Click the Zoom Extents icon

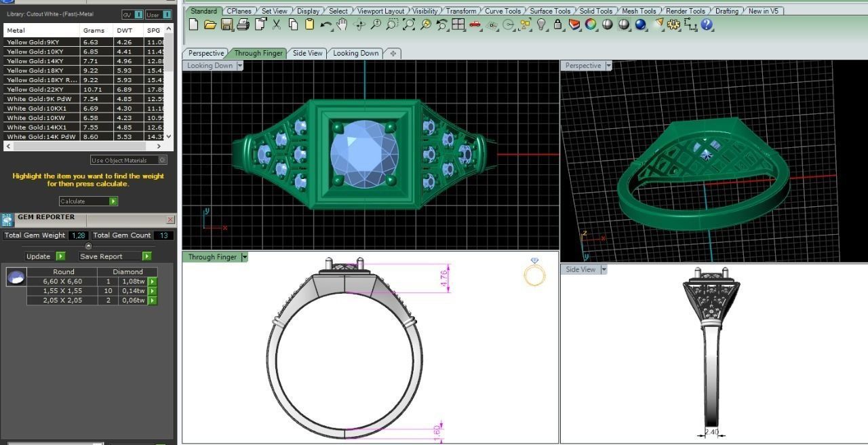pyautogui.click(x=409, y=24)
